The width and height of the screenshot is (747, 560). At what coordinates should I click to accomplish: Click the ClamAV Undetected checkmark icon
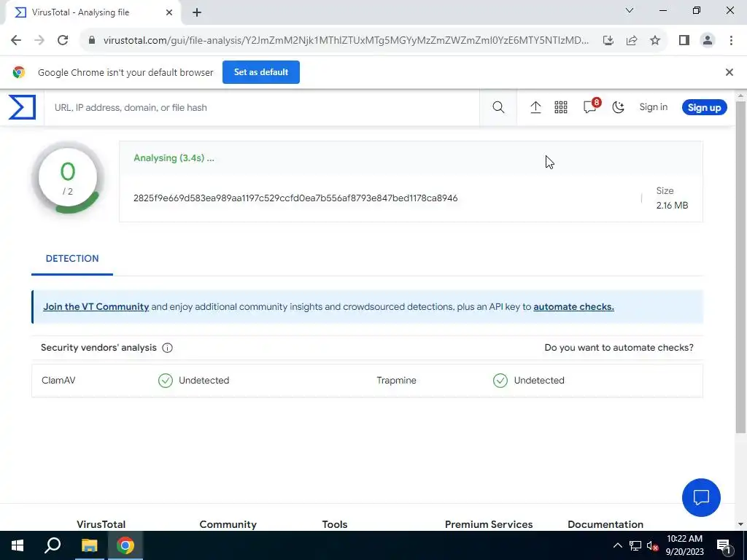click(x=166, y=381)
